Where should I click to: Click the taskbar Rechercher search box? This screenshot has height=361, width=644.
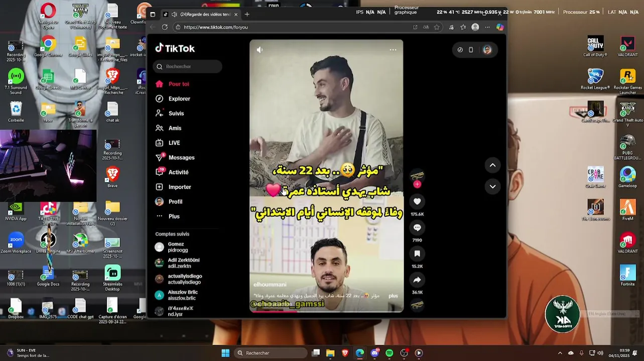(x=271, y=353)
